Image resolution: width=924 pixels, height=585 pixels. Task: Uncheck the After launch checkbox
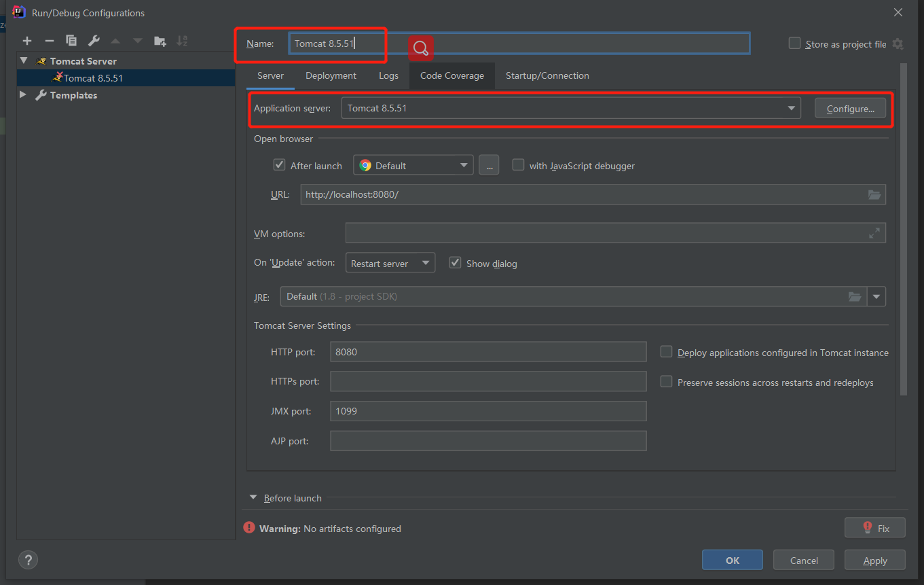(279, 165)
